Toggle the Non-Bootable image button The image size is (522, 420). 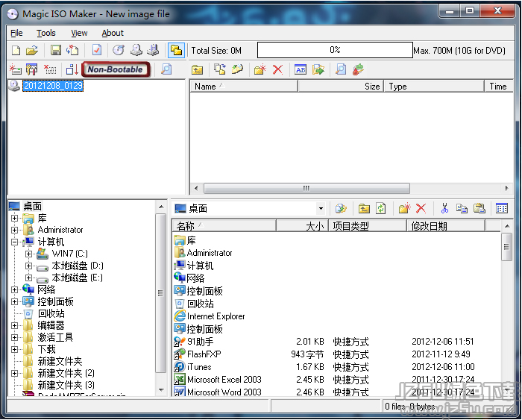coord(115,69)
